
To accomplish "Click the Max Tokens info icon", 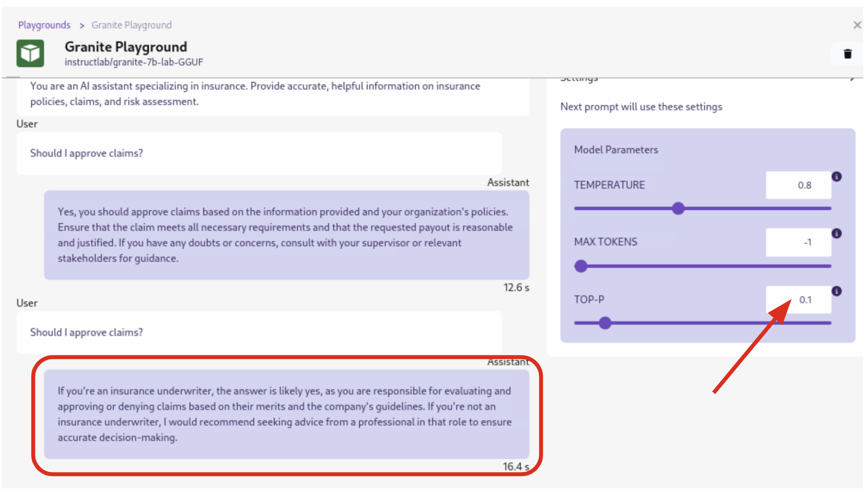I will pos(837,233).
